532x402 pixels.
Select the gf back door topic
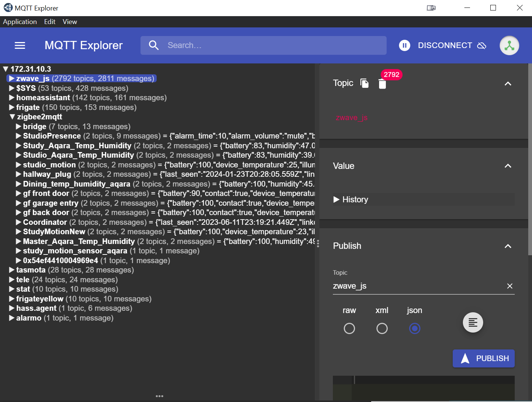46,212
